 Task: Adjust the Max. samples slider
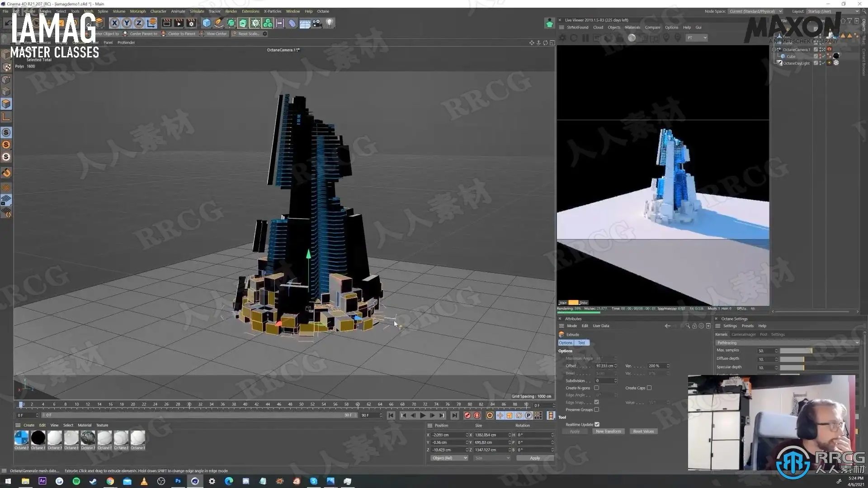click(796, 351)
